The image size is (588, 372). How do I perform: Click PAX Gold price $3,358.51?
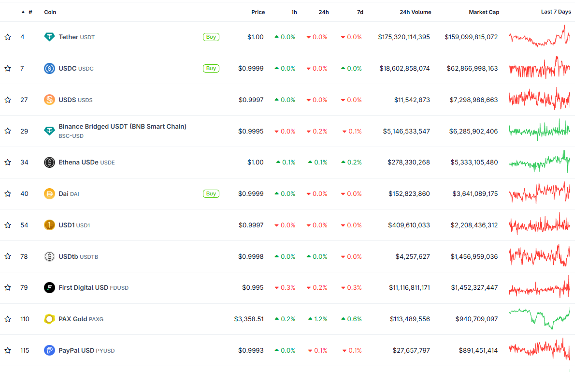pos(249,319)
